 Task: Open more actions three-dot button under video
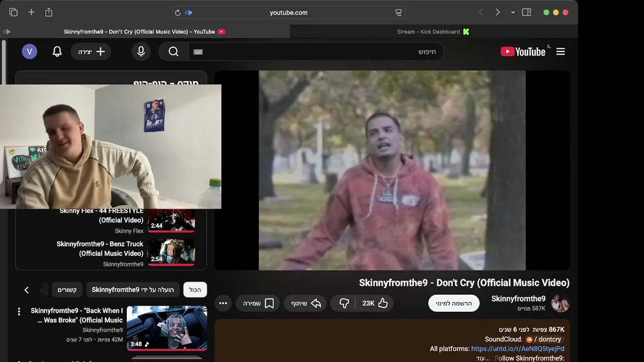coord(223,303)
